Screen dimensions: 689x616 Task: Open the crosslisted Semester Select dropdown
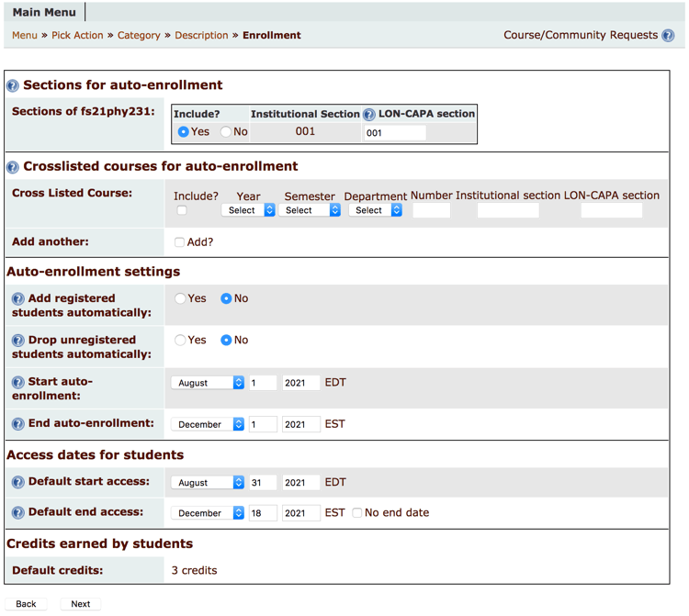click(x=310, y=210)
